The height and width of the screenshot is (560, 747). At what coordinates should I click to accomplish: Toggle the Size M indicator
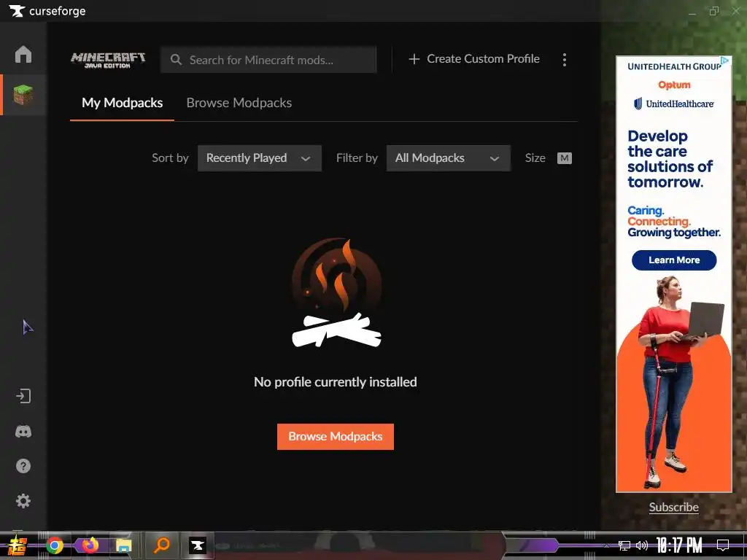pos(565,158)
